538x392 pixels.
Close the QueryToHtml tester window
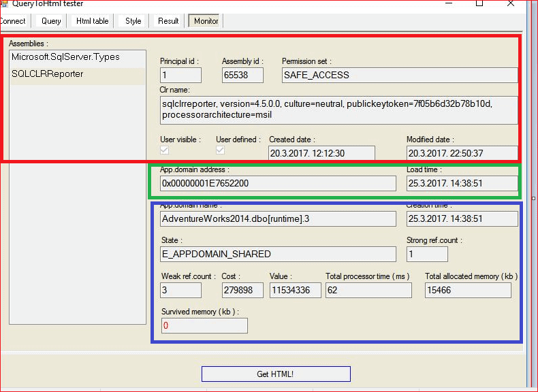coord(511,3)
